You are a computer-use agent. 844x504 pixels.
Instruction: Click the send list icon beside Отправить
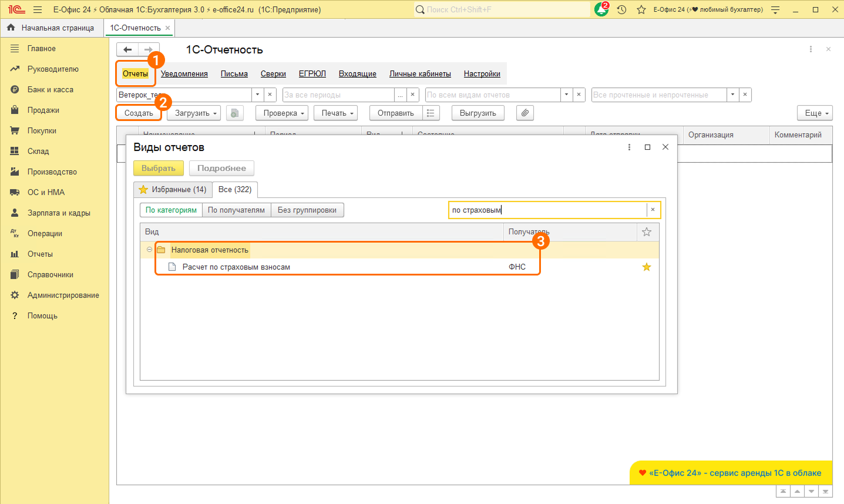tap(431, 113)
